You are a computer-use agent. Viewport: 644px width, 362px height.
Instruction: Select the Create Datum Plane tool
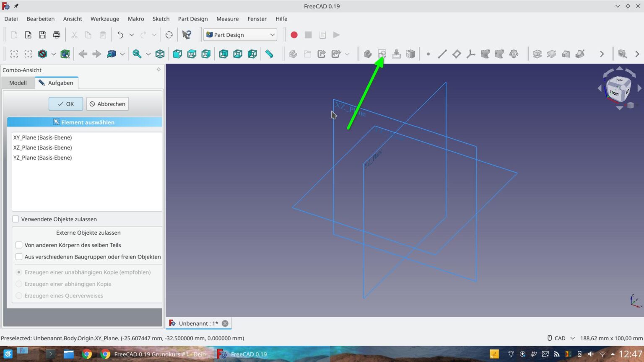pos(457,54)
